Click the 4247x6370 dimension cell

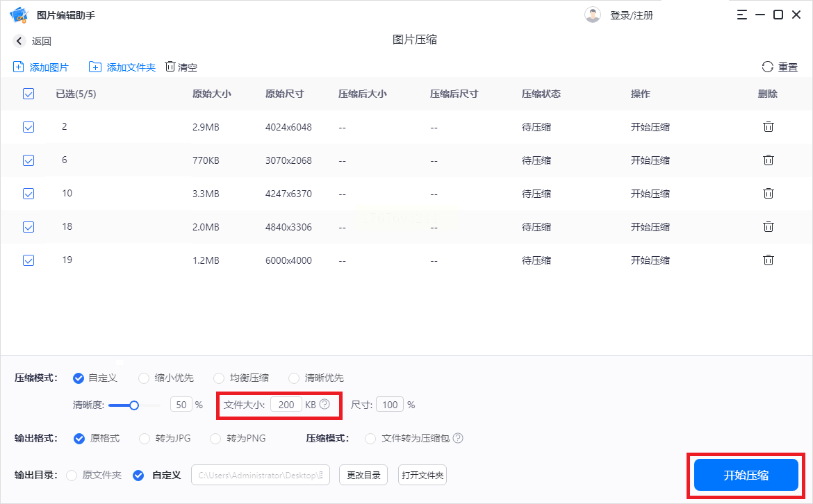289,194
